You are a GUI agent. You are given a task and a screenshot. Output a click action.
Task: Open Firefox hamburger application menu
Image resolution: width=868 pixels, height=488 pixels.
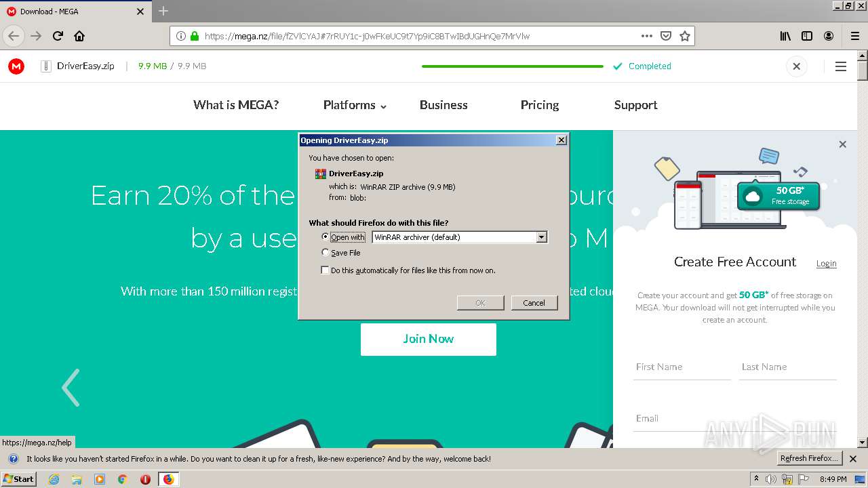point(855,36)
